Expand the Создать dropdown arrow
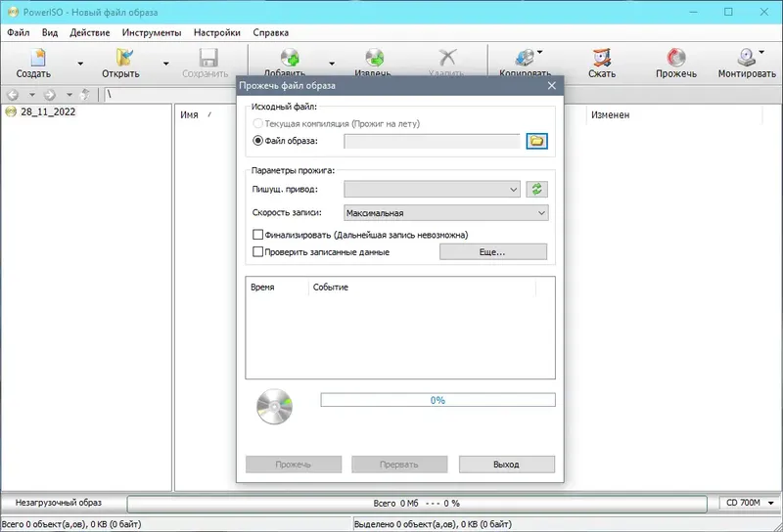The height and width of the screenshot is (532, 783). pyautogui.click(x=80, y=64)
